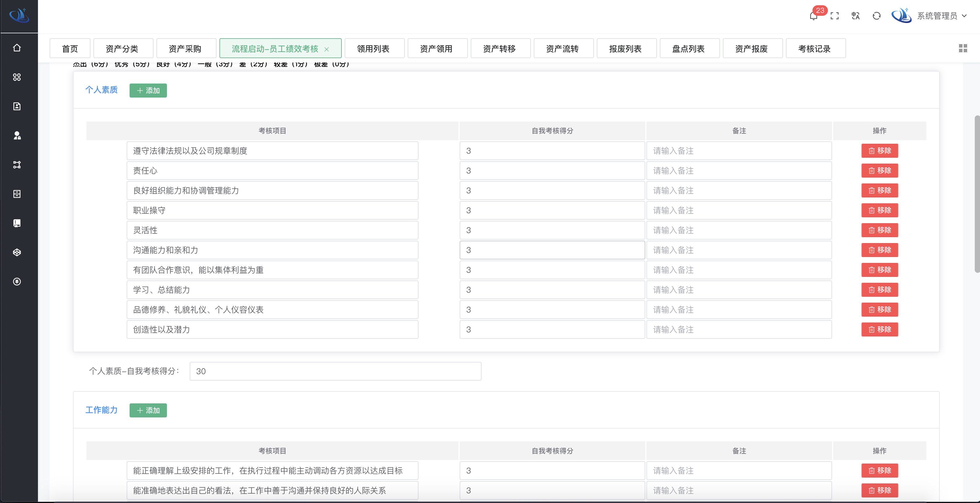The width and height of the screenshot is (980, 503).
Task: Edit the 品德修养、礼貌礼仪、个人仪容仪表 item field
Action: [272, 310]
